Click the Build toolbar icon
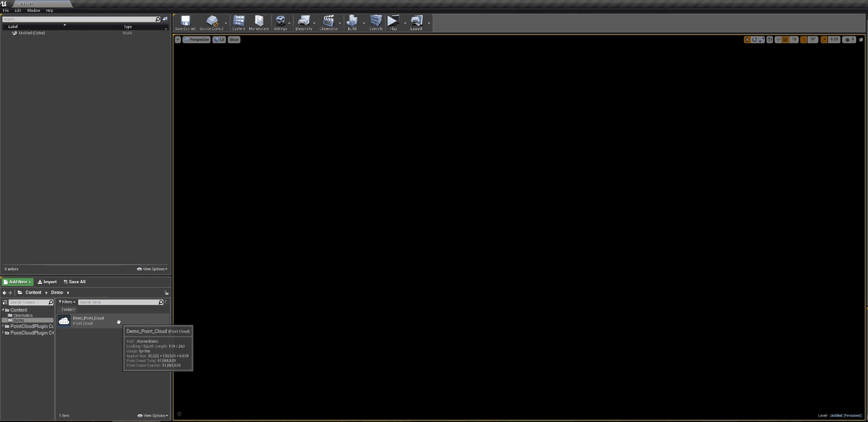The image size is (868, 422). pos(352,23)
